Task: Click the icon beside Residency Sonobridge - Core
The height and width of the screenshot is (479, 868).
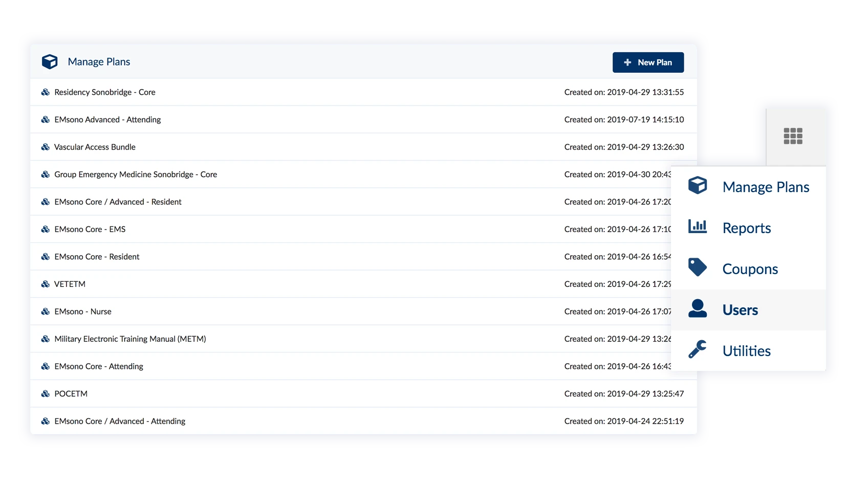Action: pos(46,92)
